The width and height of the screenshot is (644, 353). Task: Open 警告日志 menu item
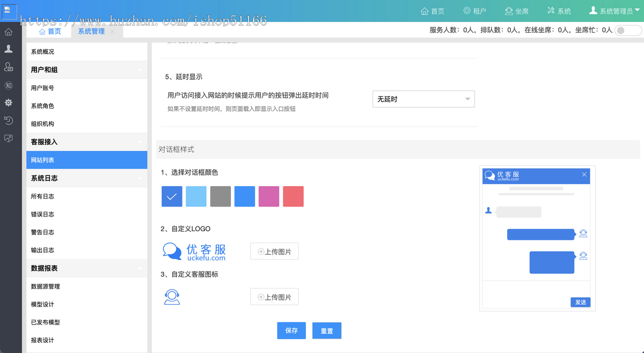[86, 232]
